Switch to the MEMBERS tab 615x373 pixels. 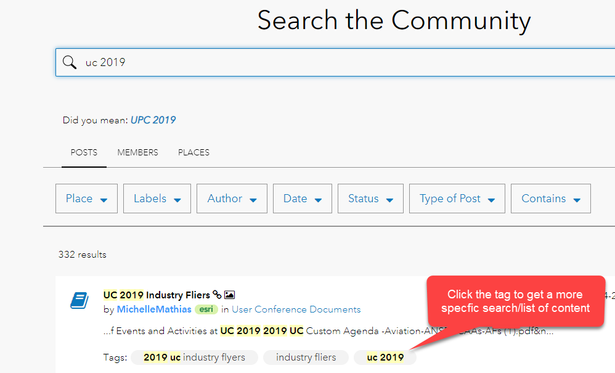(x=138, y=153)
